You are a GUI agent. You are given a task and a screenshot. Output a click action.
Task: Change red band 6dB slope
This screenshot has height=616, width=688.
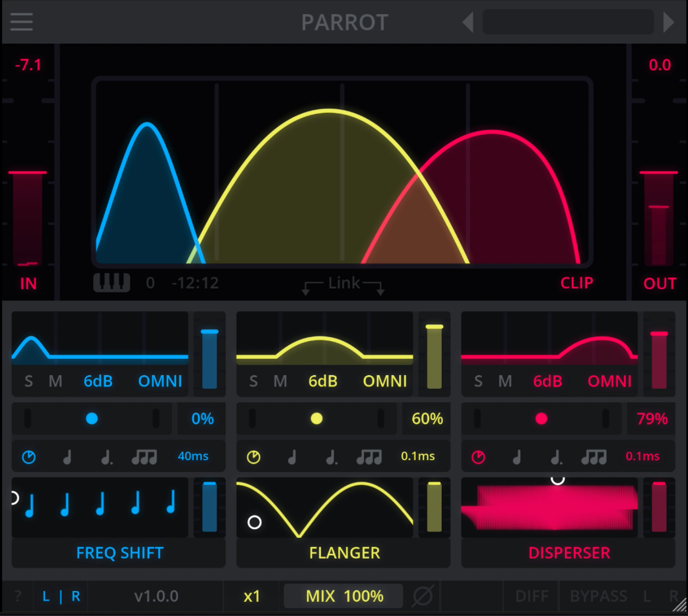click(x=548, y=381)
